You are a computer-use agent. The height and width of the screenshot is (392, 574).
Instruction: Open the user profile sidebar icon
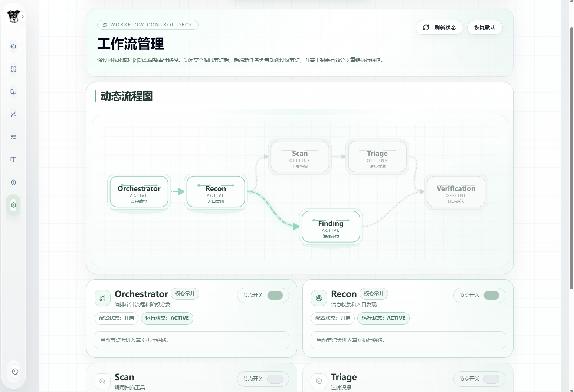click(15, 372)
